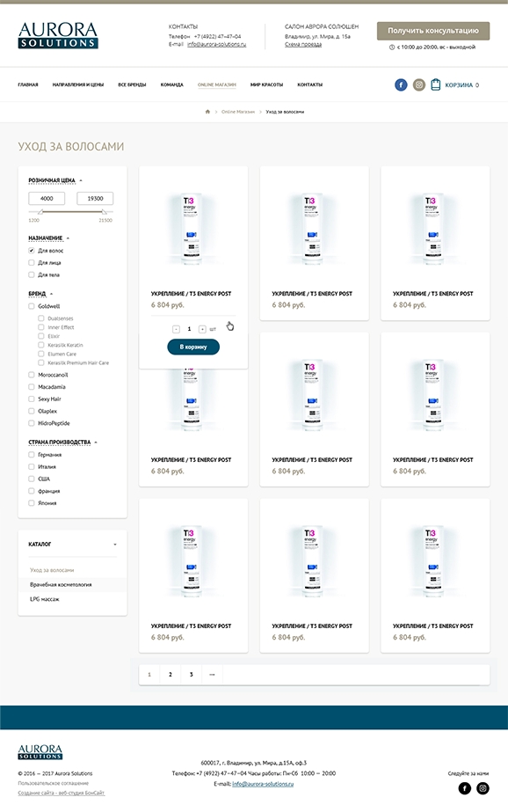This screenshot has height=812, width=508.
Task: Collapse the Каталог panel arrow
Action: [x=115, y=545]
